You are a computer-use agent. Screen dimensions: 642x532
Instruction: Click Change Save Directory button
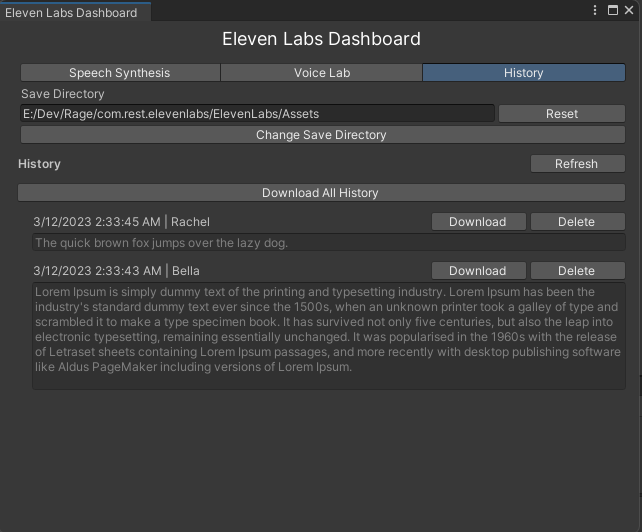click(323, 135)
